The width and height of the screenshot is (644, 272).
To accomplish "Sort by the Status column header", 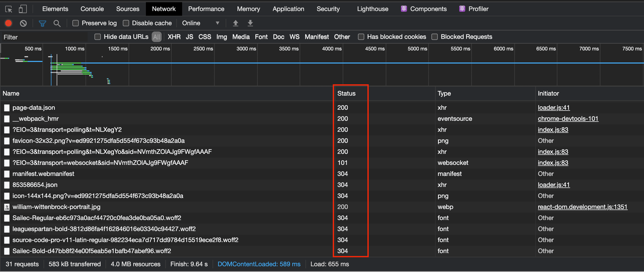I will click(x=385, y=94).
